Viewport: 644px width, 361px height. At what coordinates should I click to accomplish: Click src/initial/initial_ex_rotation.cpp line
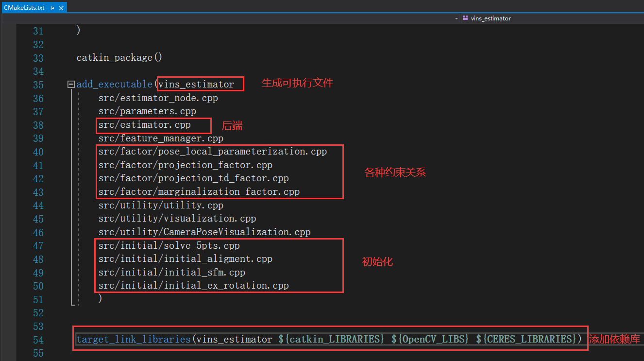point(193,286)
